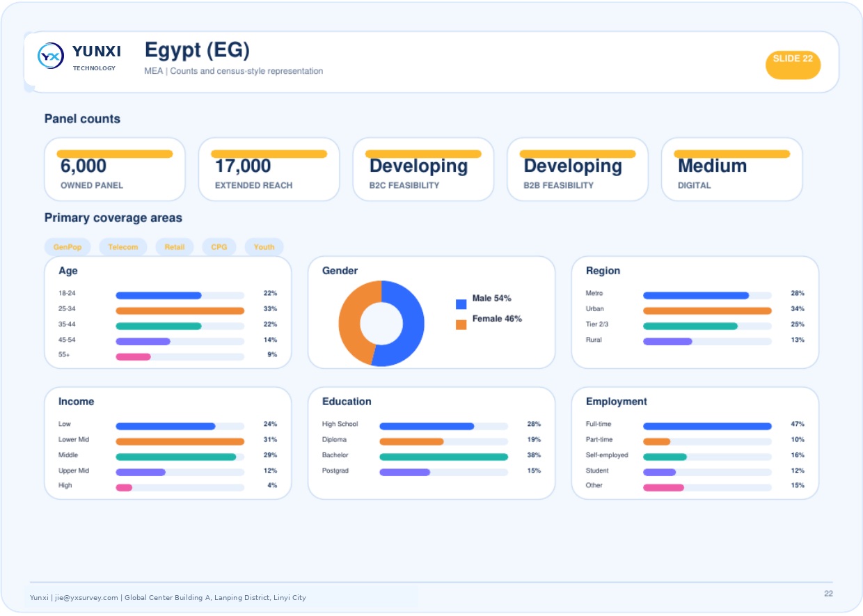Click the 17,000 Extended Reach card
This screenshot has height=616, width=863.
click(269, 169)
